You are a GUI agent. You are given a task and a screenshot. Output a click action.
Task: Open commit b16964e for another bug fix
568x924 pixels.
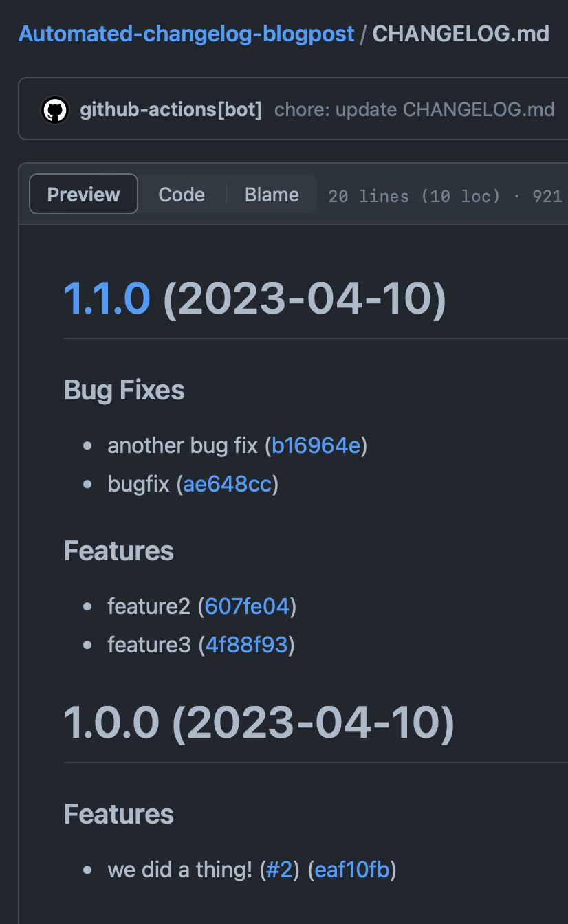coord(316,445)
